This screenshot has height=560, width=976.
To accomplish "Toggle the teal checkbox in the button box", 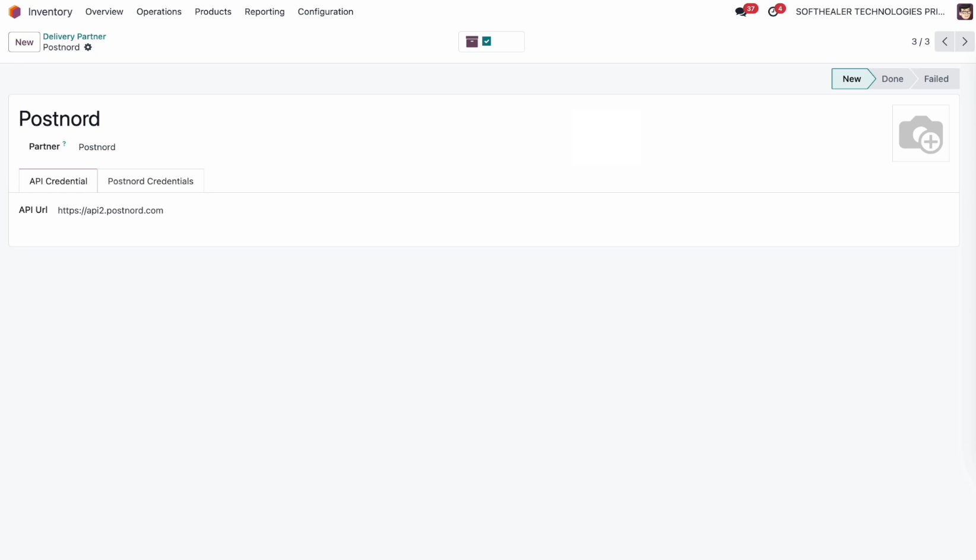I will (487, 42).
